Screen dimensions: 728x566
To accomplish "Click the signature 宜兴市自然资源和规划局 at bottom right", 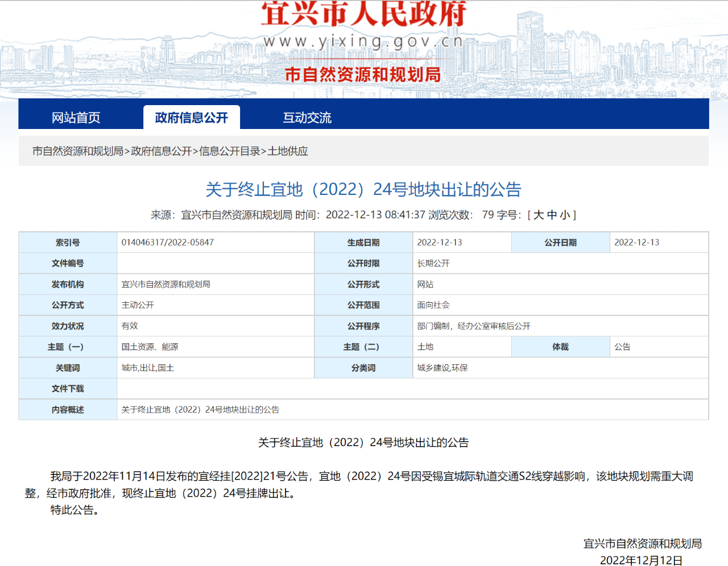I will point(643,544).
